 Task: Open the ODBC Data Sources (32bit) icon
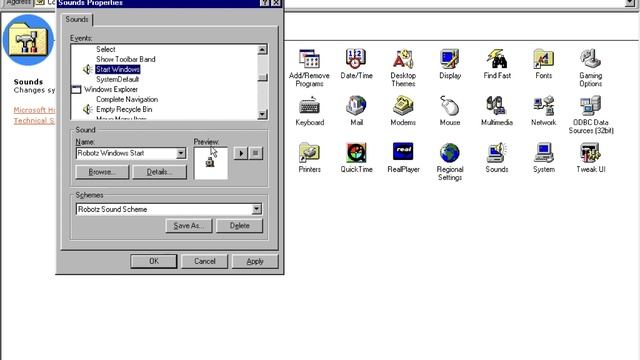click(x=590, y=106)
